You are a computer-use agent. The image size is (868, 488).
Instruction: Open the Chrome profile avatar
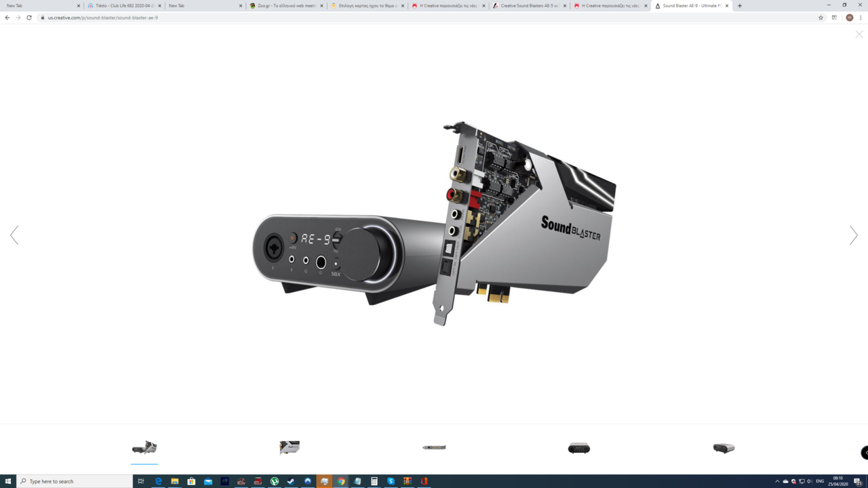pos(849,18)
